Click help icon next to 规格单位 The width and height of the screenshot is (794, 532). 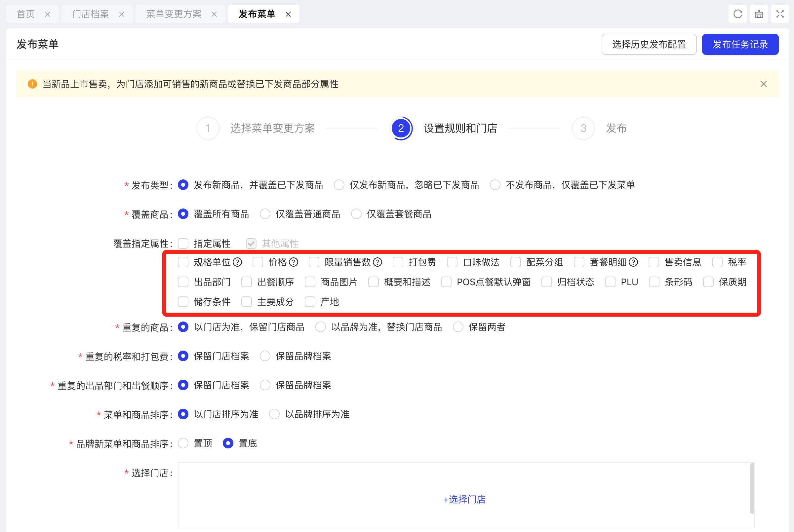coord(238,262)
